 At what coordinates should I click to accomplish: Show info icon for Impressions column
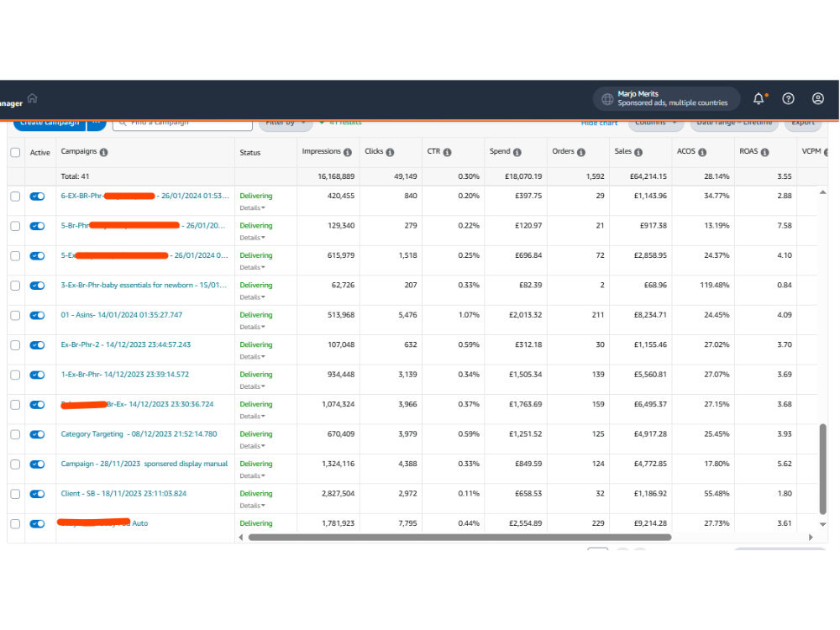[x=348, y=152]
